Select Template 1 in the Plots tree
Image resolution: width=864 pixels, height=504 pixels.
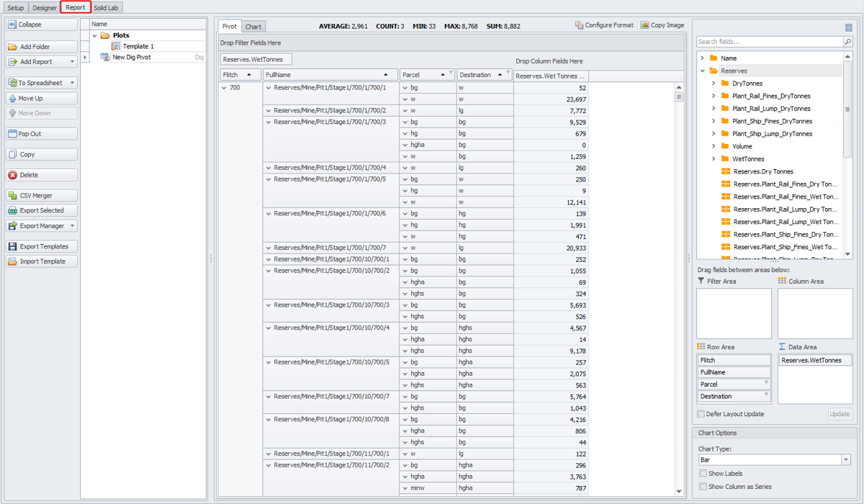click(x=138, y=46)
